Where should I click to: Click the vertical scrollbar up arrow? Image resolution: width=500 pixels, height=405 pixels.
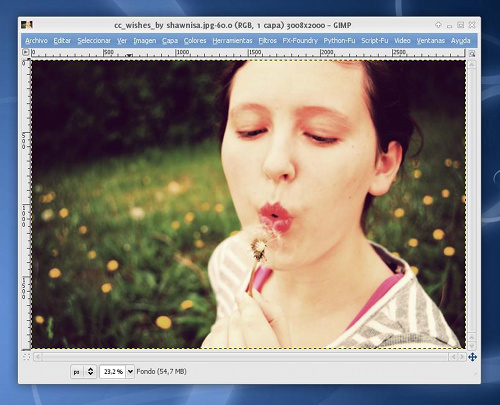click(472, 64)
